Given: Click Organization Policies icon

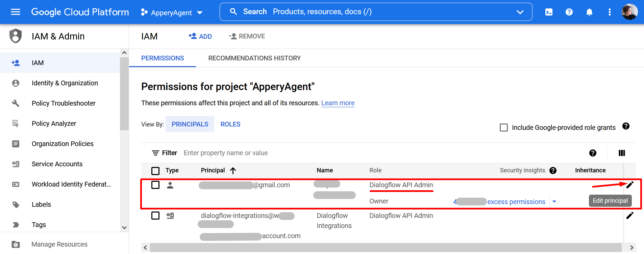Looking at the screenshot, I should coord(16,144).
